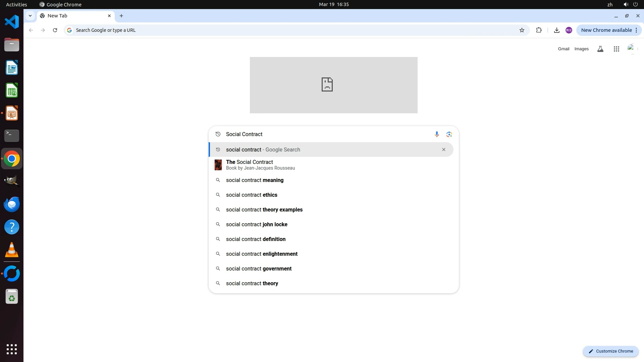Launch Visual Studio Code from dock

click(12, 22)
